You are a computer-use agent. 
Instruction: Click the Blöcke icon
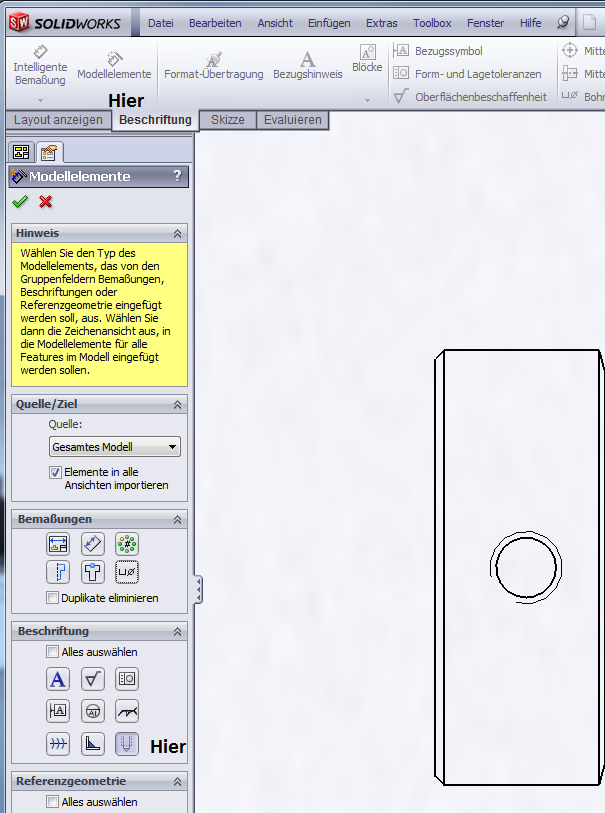coord(367,52)
